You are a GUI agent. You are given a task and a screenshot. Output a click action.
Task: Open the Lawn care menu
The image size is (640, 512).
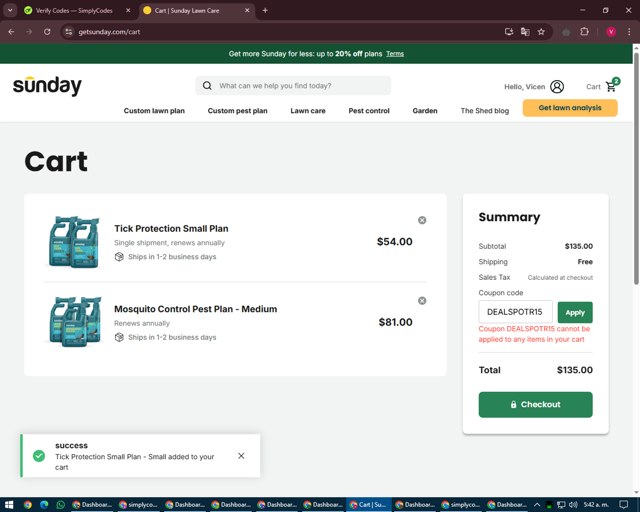308,111
